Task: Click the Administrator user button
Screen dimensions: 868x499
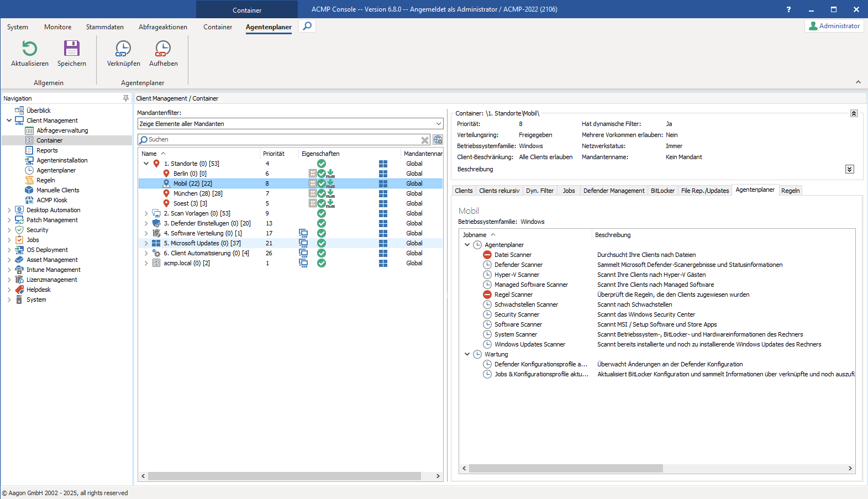Action: tap(834, 26)
